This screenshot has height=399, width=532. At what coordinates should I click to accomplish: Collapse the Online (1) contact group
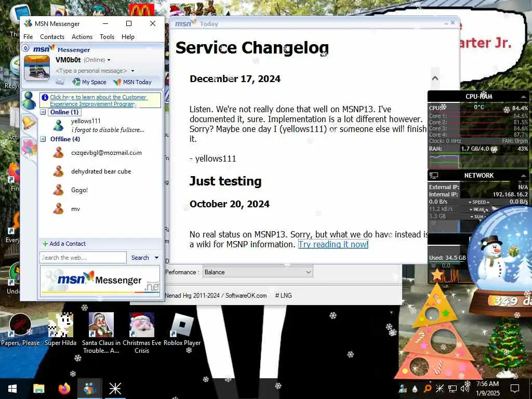(43, 112)
